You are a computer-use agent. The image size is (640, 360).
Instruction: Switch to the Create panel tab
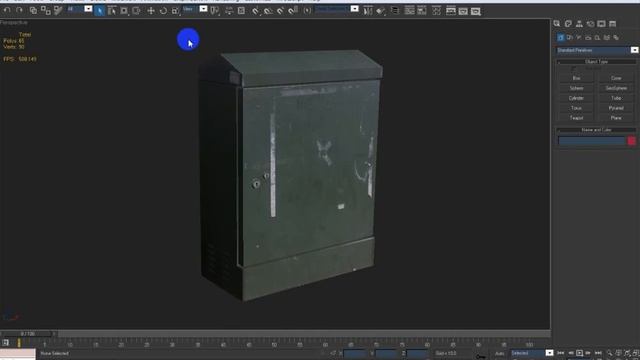557,24
